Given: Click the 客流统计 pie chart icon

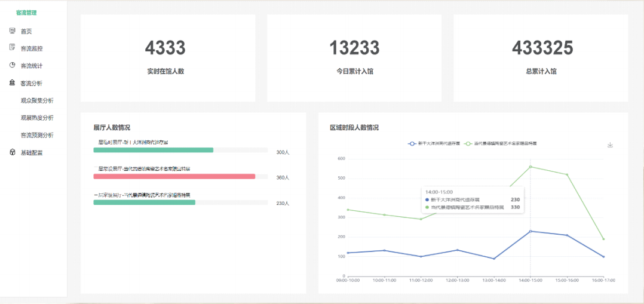Looking at the screenshot, I should [x=13, y=65].
